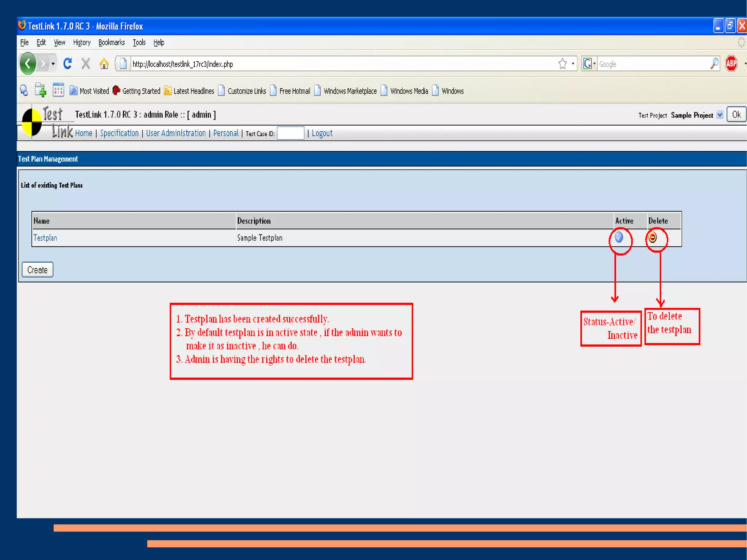The width and height of the screenshot is (747, 560).
Task: Open the Bookmarks menu
Action: tap(112, 43)
